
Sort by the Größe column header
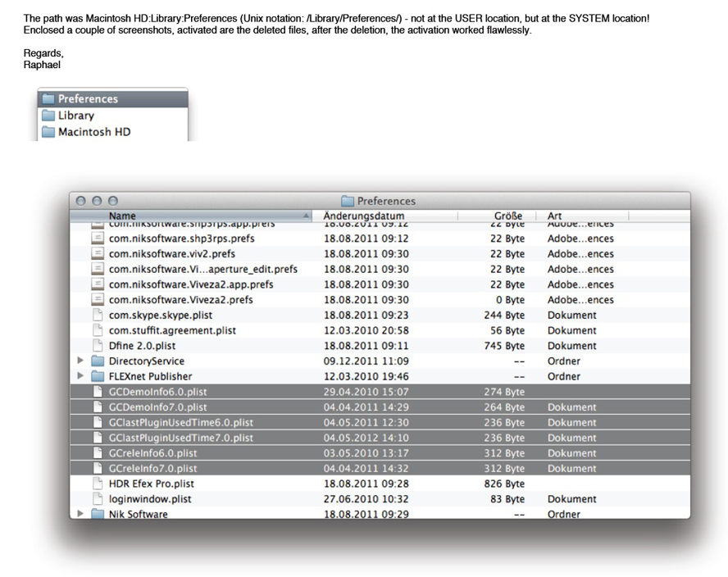tap(507, 216)
